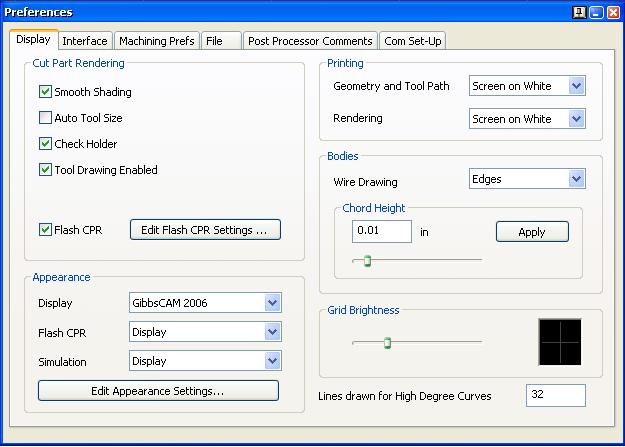Click the Grid Brightness slider handle
Screen dimensions: 625x447
pyautogui.click(x=387, y=343)
